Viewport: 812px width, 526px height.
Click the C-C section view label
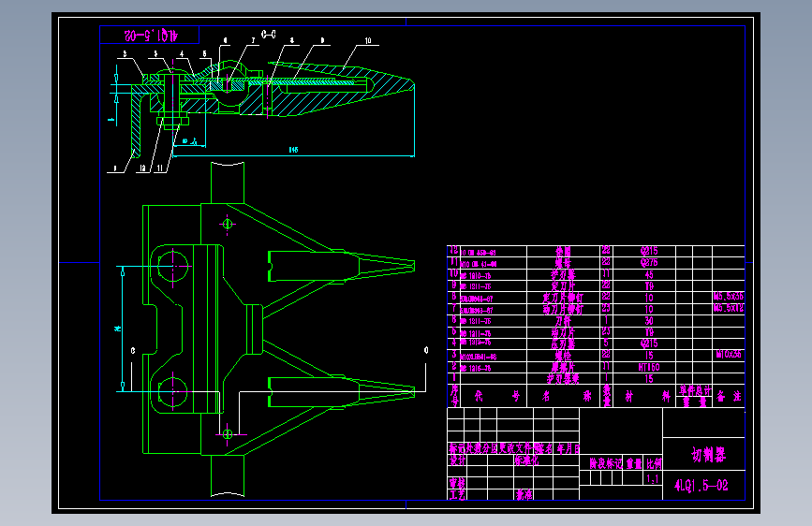(268, 35)
